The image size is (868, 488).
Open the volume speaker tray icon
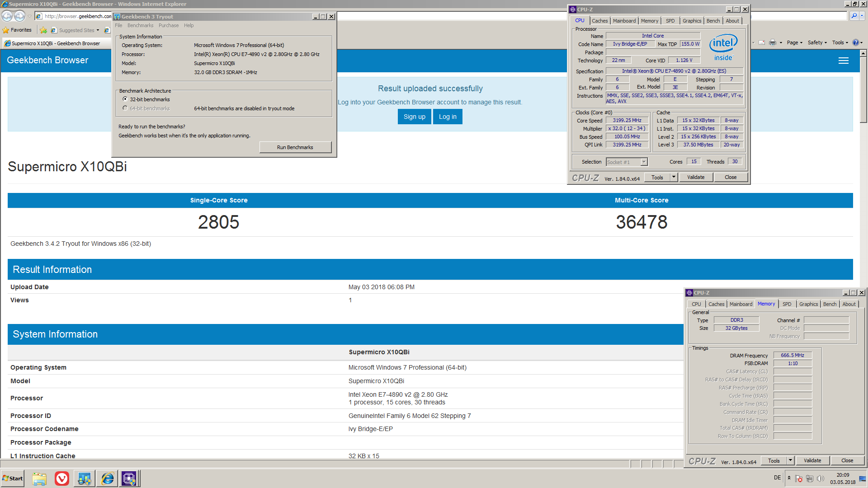[x=821, y=479]
